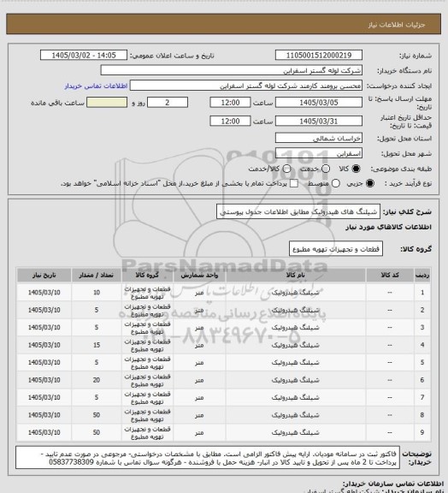
Task: Click the price validity date 1405/03/31
Action: tap(319, 121)
